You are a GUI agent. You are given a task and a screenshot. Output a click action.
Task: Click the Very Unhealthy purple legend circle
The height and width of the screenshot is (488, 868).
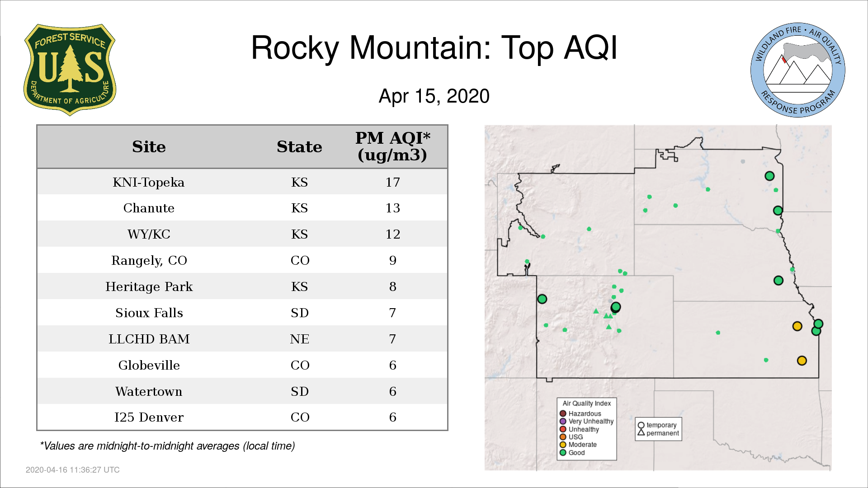563,421
